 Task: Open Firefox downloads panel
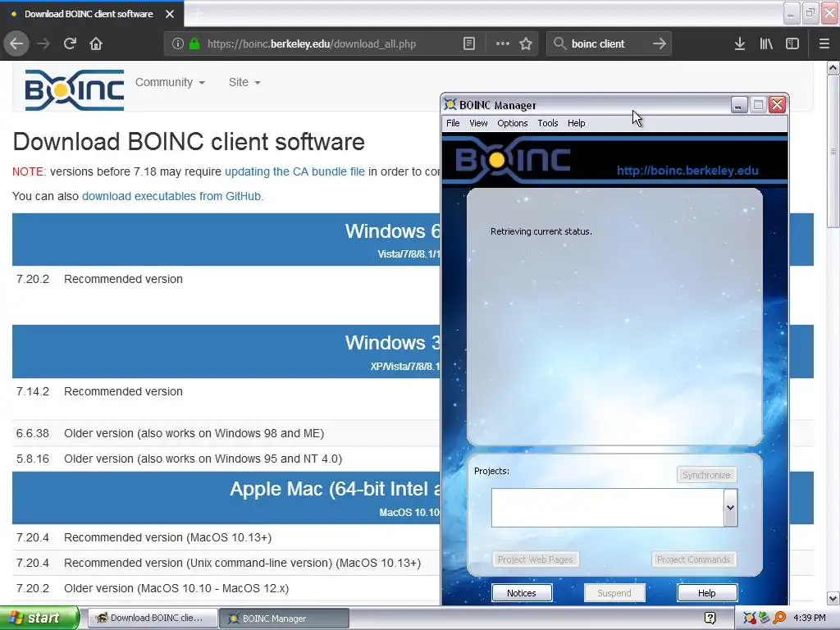click(x=740, y=44)
